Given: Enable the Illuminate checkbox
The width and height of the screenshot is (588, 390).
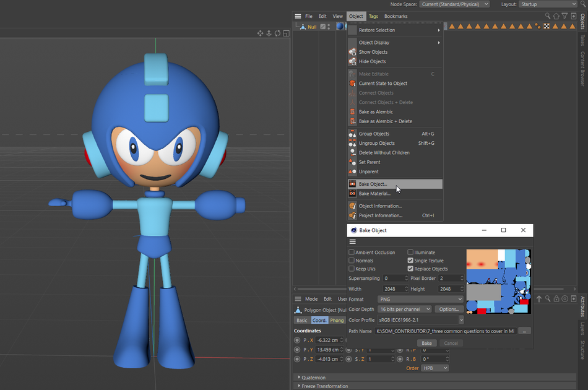Looking at the screenshot, I should coord(410,253).
